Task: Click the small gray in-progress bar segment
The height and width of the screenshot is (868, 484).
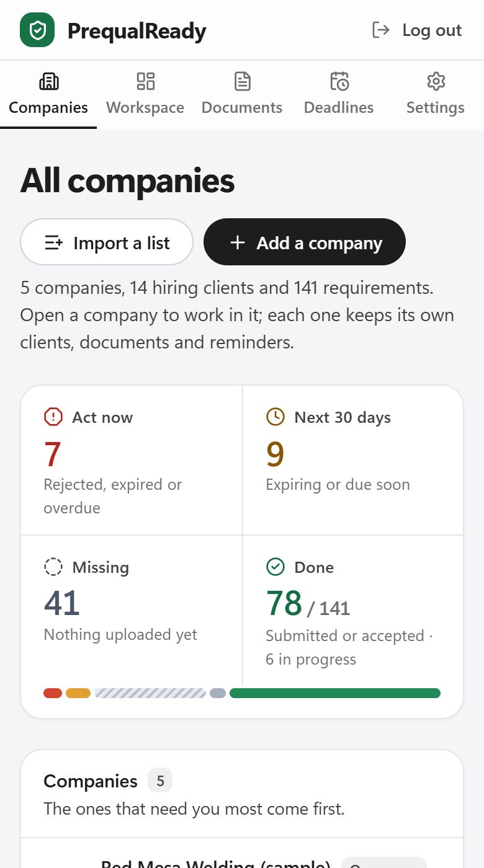Action: click(218, 693)
